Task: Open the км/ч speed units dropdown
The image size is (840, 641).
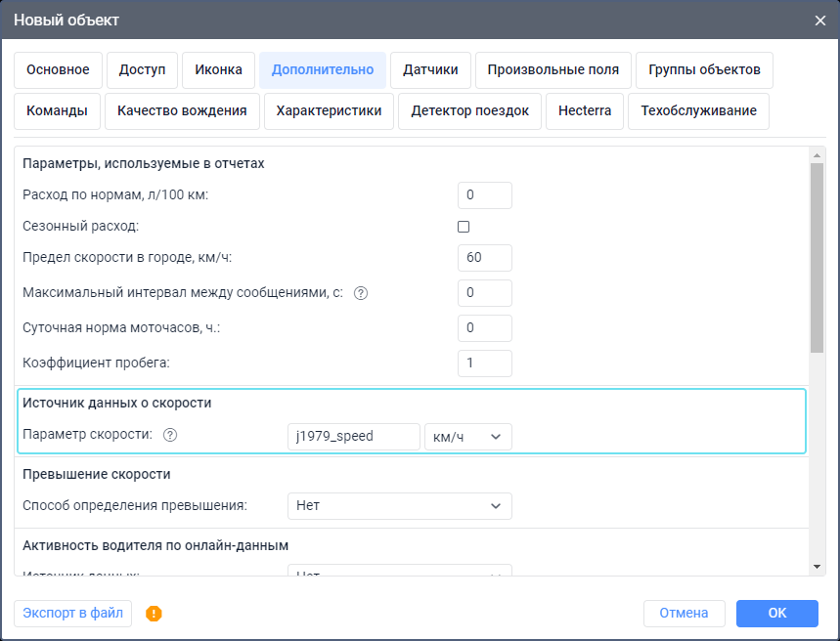Action: click(x=467, y=437)
